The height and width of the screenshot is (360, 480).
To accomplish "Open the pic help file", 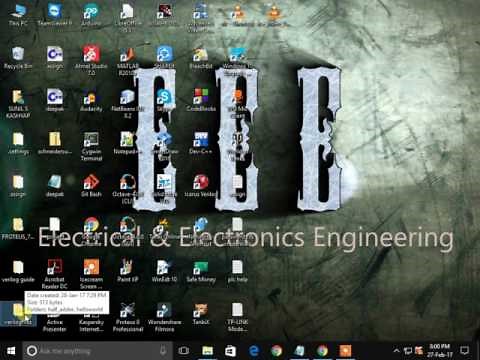I will [237, 271].
